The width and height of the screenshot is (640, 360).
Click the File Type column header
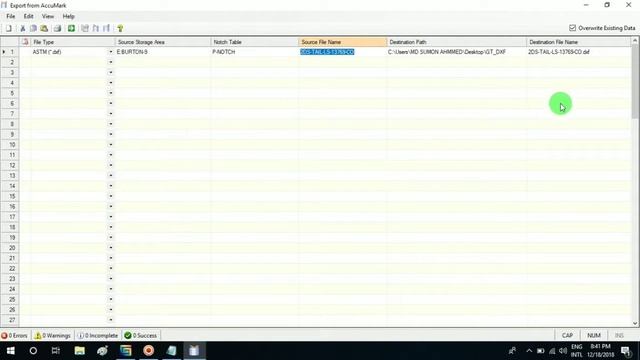(x=73, y=42)
